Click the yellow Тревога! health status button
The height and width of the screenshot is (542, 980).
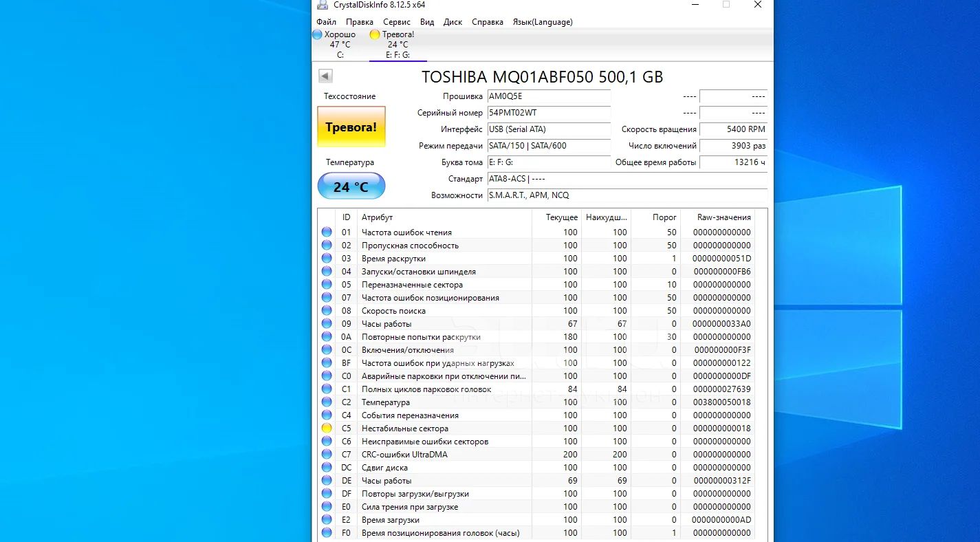pos(351,127)
